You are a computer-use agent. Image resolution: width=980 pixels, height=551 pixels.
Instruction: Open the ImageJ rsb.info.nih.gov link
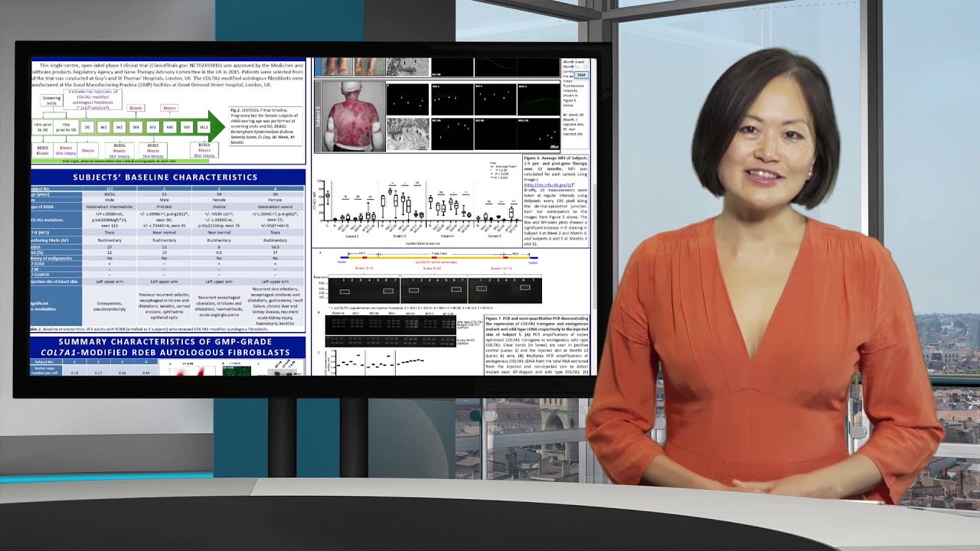[549, 185]
